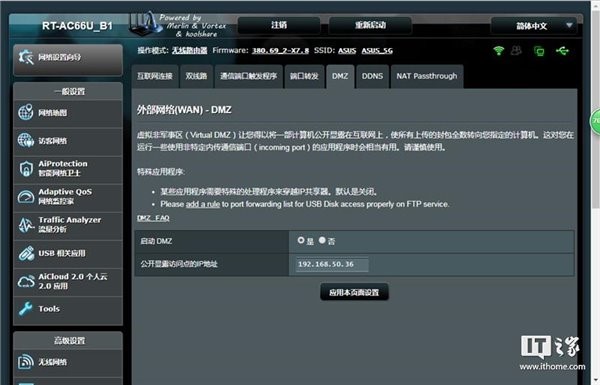Open Tools wrench icon
Viewport: 600px width, 385px height.
(x=26, y=309)
